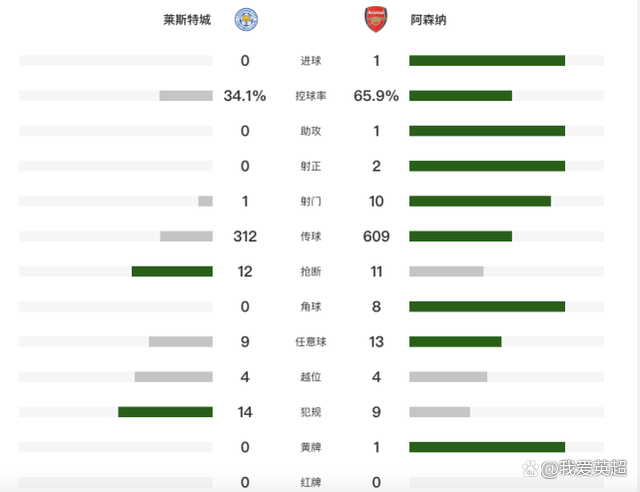Click Leicester's green 犯规 bar
Image resolution: width=640 pixels, height=492 pixels.
point(165,411)
